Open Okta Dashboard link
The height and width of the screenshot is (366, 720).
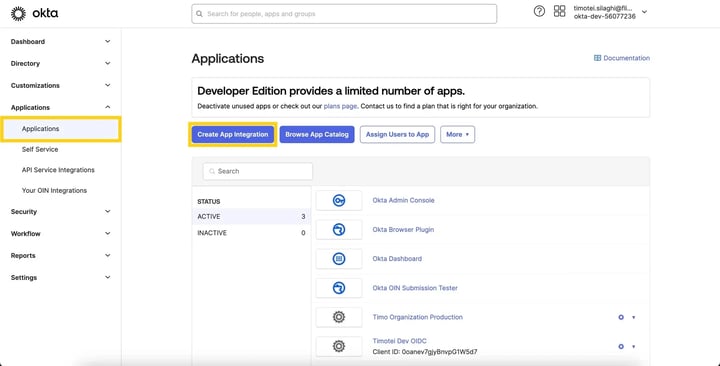[x=397, y=259]
